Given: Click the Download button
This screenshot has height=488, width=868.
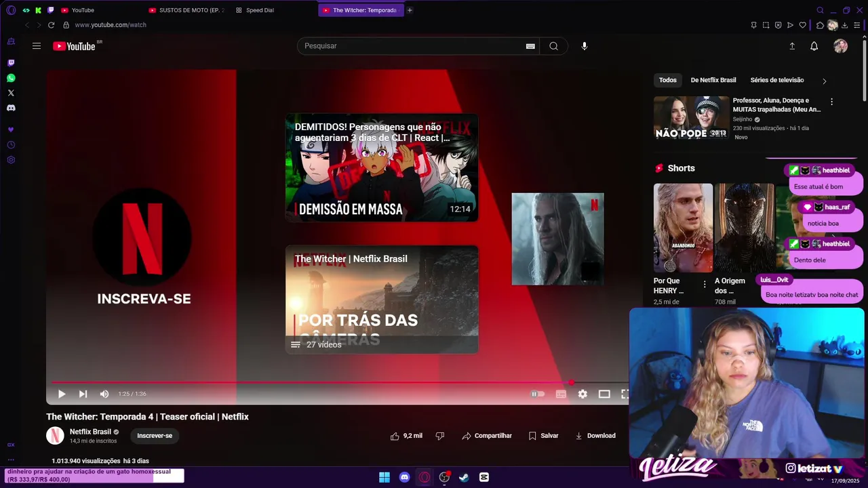Looking at the screenshot, I should (x=595, y=436).
